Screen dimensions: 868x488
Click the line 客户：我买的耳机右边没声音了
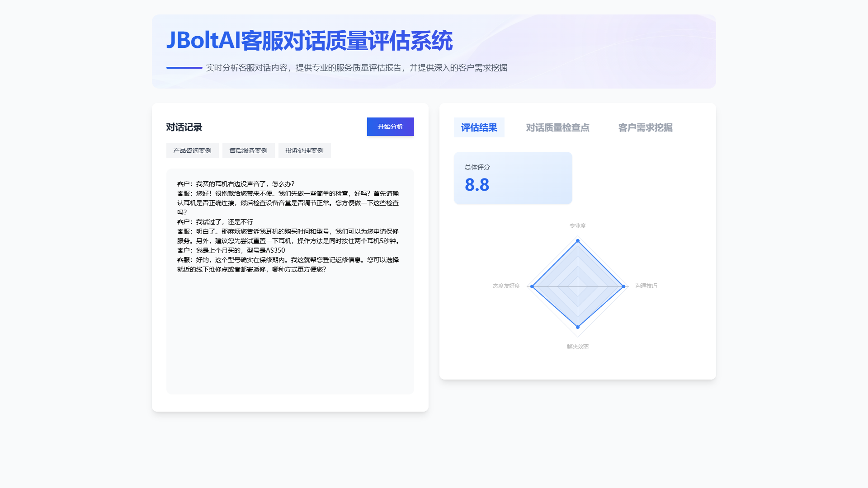click(x=236, y=184)
